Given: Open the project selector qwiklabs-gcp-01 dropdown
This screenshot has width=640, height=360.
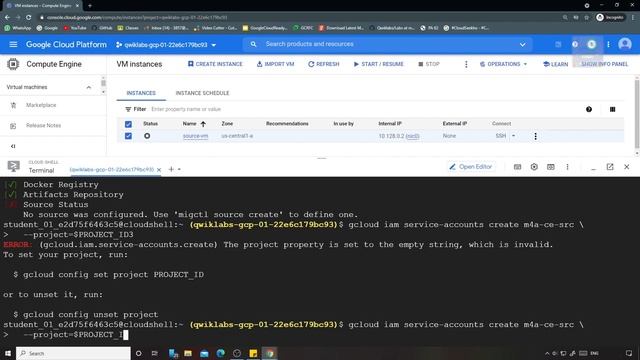Looking at the screenshot, I should pos(166,44).
